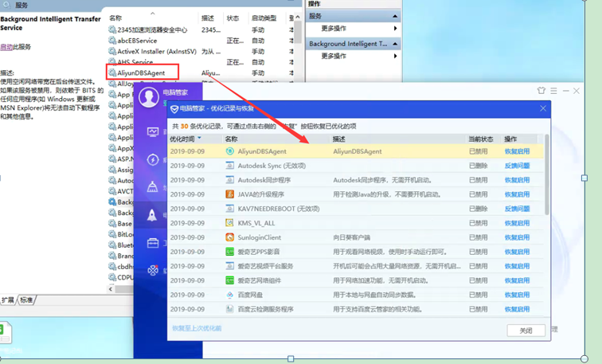The image size is (602, 364).
Task: Click the Autodesk同步程序 row icon
Action: 229,180
